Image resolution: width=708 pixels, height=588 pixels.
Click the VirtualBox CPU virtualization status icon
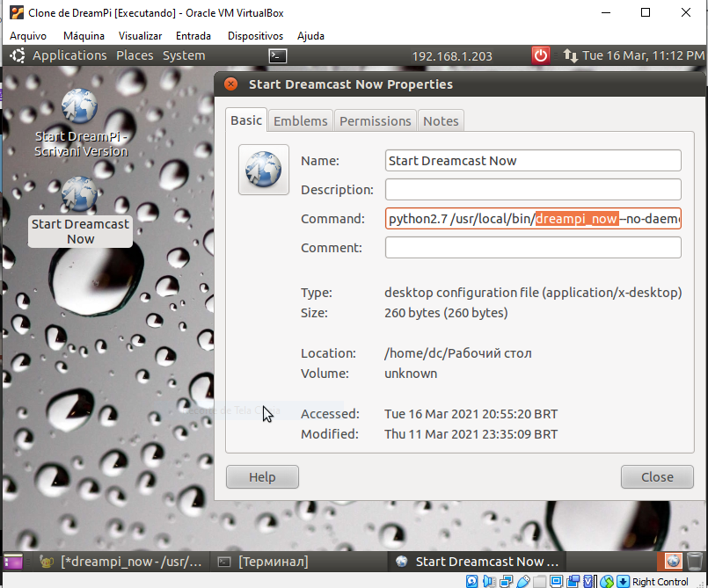pos(589,581)
